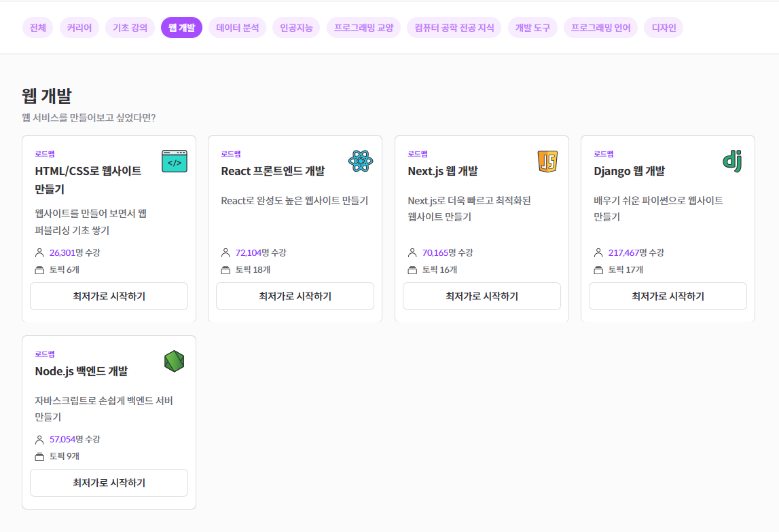The height and width of the screenshot is (532, 779).
Task: Click the person icon beside 217,467명 수강
Action: [598, 252]
